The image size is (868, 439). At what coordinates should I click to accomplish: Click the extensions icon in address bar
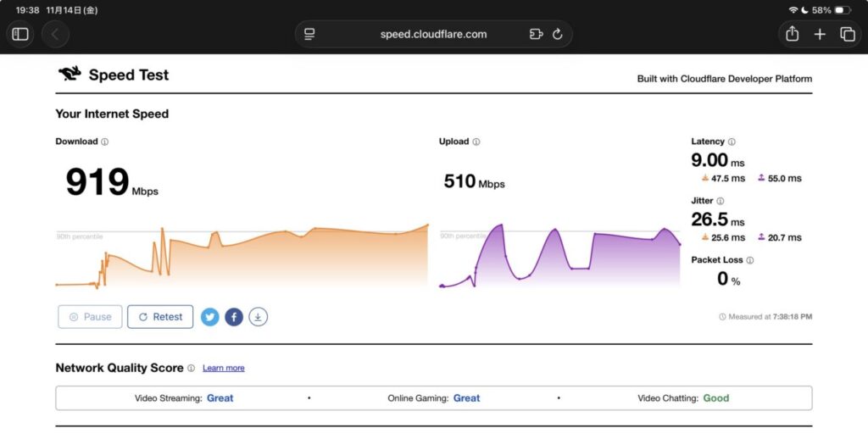pyautogui.click(x=536, y=34)
